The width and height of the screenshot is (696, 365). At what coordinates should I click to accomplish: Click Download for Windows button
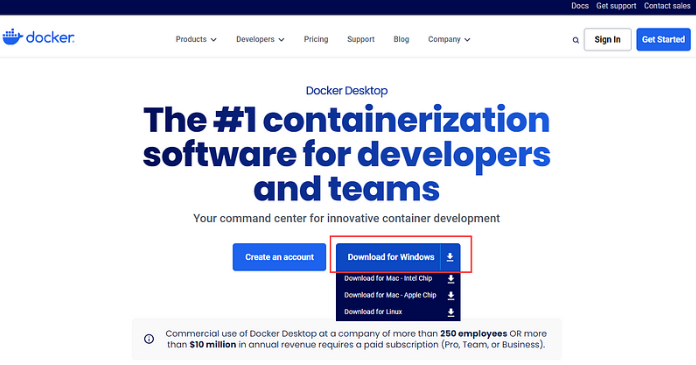[391, 257]
